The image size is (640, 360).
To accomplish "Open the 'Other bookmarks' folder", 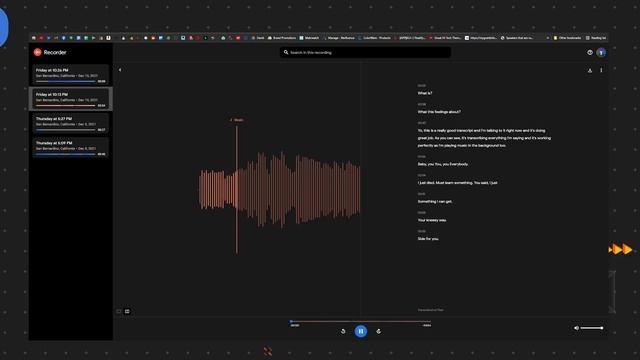I will click(567, 38).
